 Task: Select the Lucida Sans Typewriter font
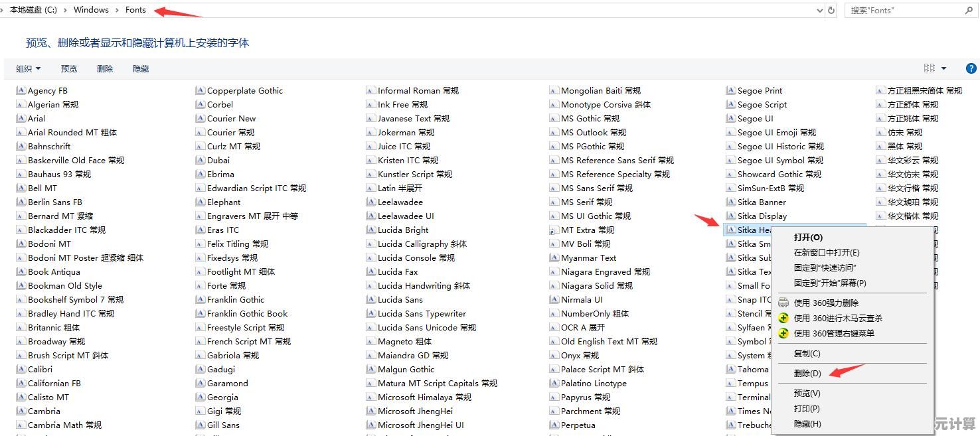pyautogui.click(x=416, y=313)
